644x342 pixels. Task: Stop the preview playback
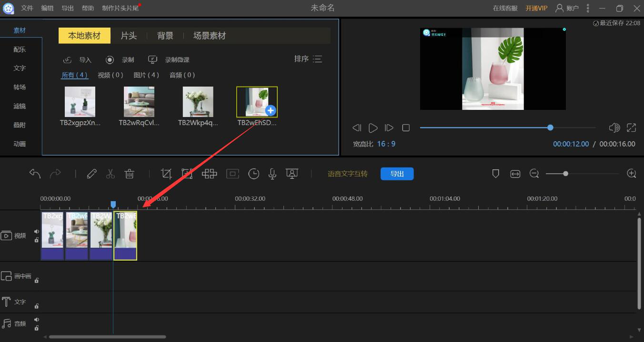coord(406,127)
